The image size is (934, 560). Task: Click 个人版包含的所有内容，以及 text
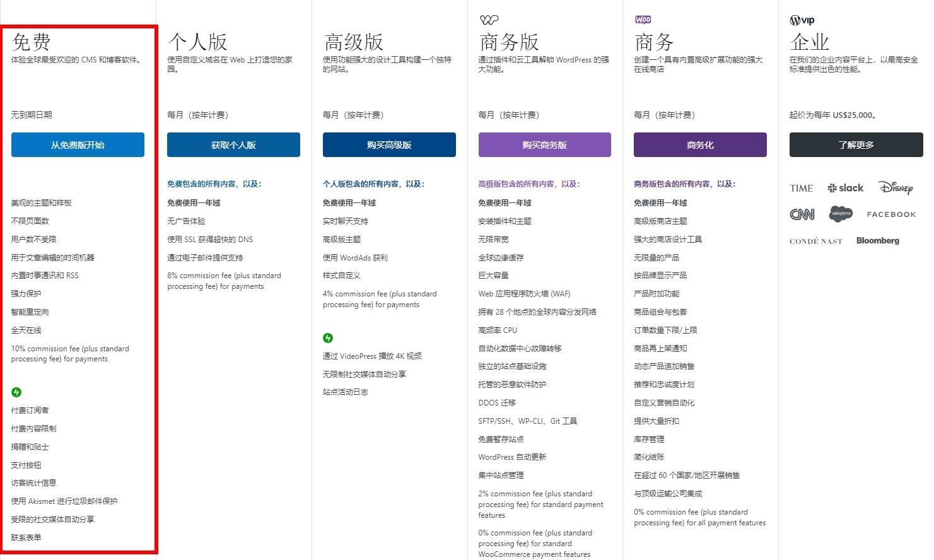click(x=373, y=184)
